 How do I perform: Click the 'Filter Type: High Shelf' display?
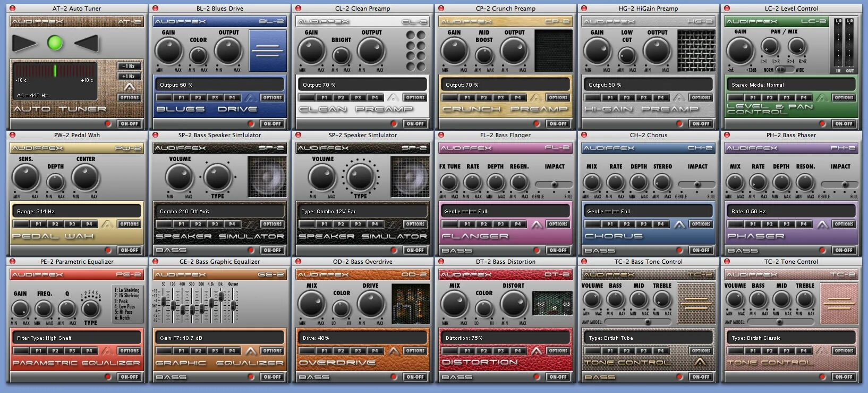pos(76,338)
